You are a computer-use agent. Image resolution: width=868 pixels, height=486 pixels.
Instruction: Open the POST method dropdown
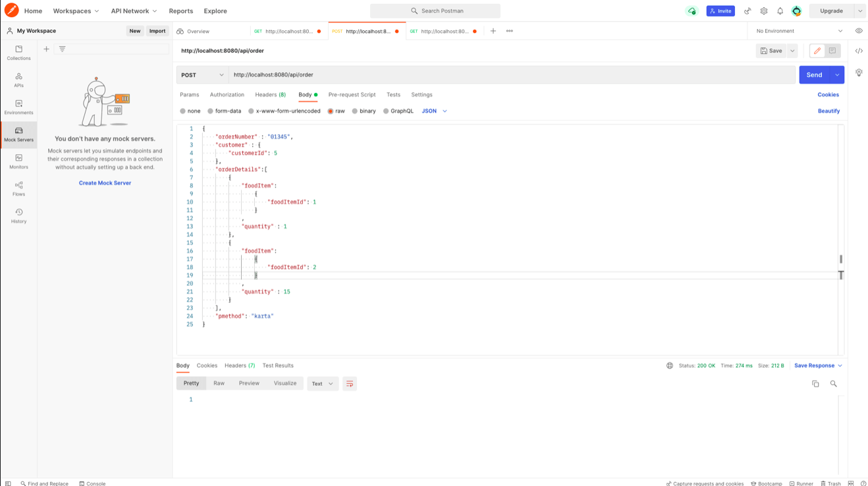coord(202,74)
